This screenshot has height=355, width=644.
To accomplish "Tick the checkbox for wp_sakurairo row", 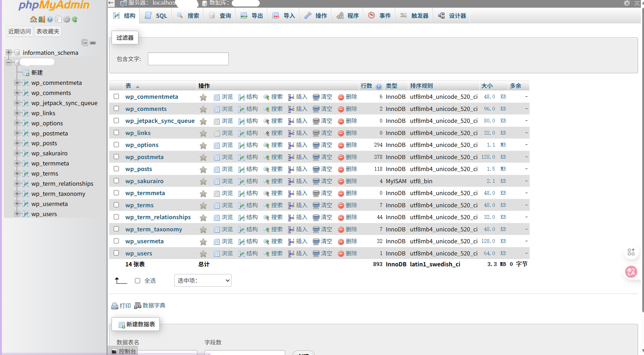I will [x=116, y=181].
